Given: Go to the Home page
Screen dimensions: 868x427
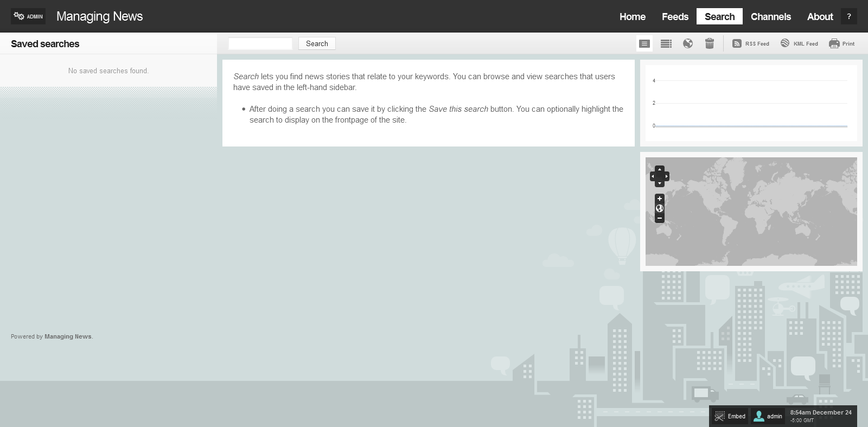Looking at the screenshot, I should [633, 16].
